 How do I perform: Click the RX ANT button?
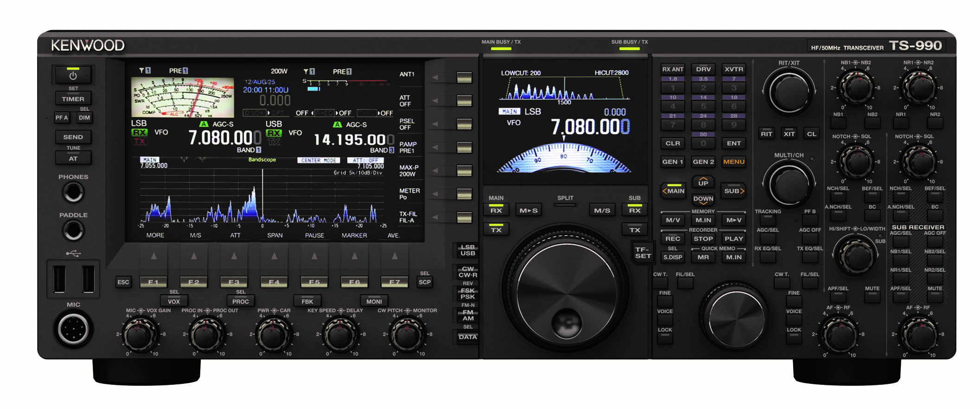click(x=673, y=69)
